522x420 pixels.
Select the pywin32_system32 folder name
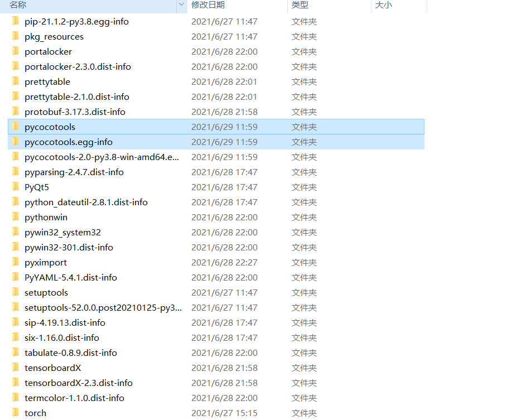pos(62,233)
